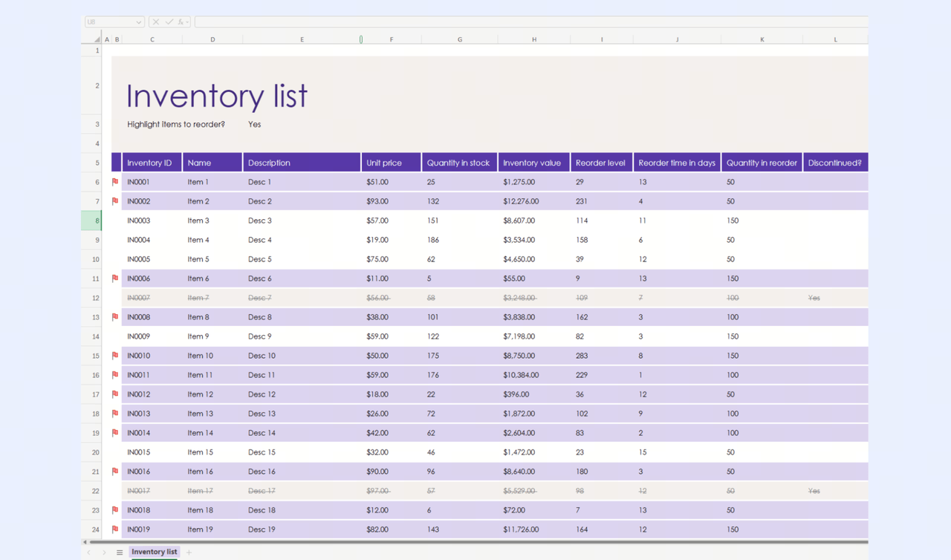
Task: Go to next sheet arrow
Action: [x=104, y=553]
